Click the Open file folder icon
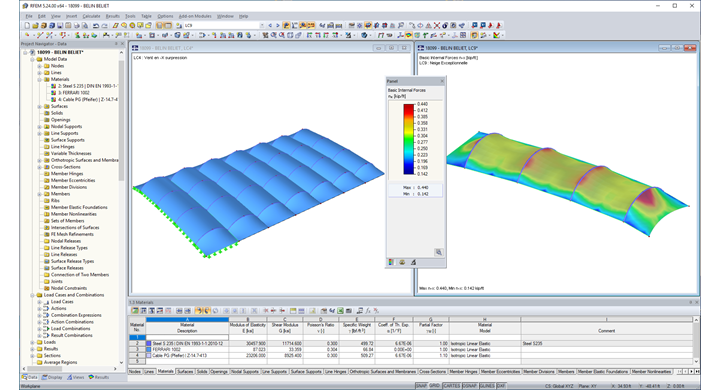The image size is (720, 390). pyautogui.click(x=35, y=26)
